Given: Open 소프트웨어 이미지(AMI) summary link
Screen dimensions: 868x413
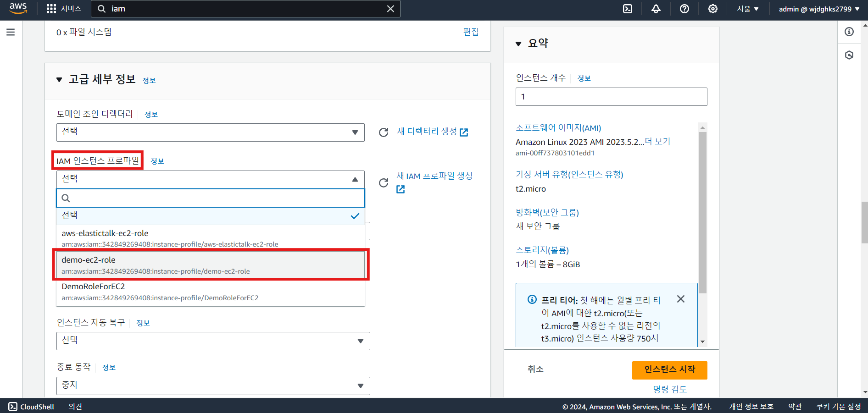Looking at the screenshot, I should (x=558, y=128).
